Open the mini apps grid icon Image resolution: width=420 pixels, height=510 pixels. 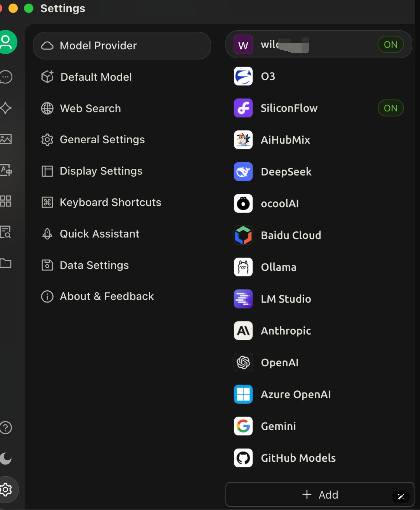[6, 201]
